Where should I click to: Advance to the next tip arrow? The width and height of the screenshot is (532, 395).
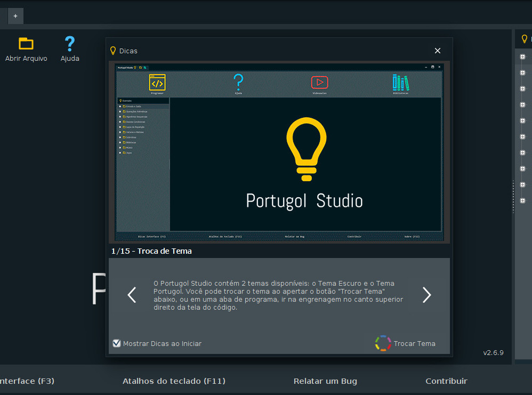pyautogui.click(x=427, y=295)
